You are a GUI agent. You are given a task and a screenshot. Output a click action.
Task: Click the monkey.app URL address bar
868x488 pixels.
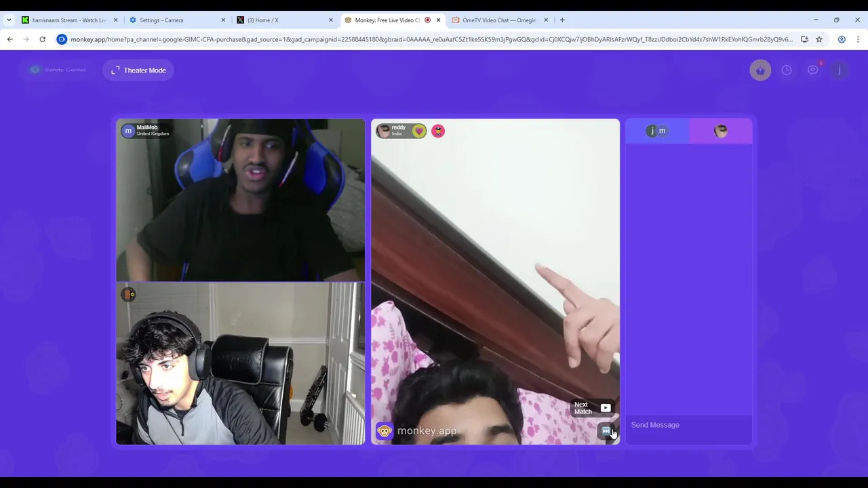point(431,39)
